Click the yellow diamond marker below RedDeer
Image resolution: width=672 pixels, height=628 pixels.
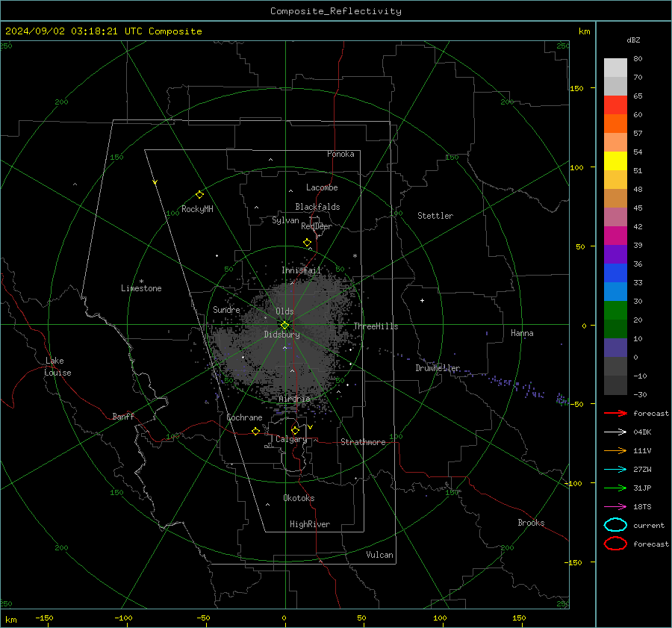coord(307,243)
